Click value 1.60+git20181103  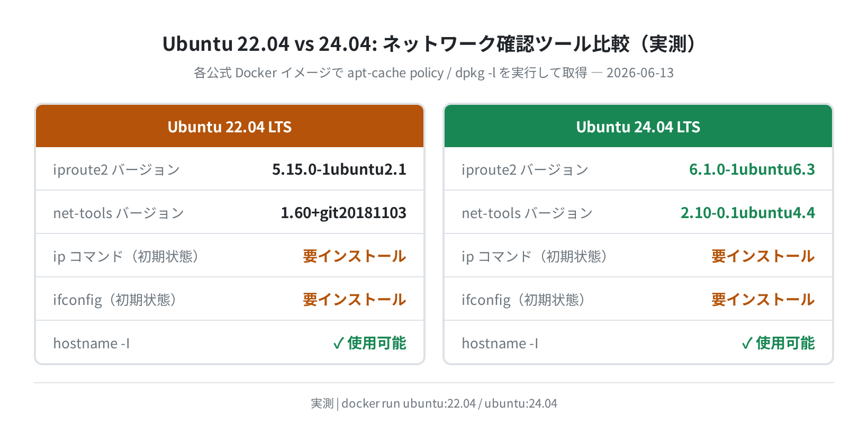coord(343,213)
